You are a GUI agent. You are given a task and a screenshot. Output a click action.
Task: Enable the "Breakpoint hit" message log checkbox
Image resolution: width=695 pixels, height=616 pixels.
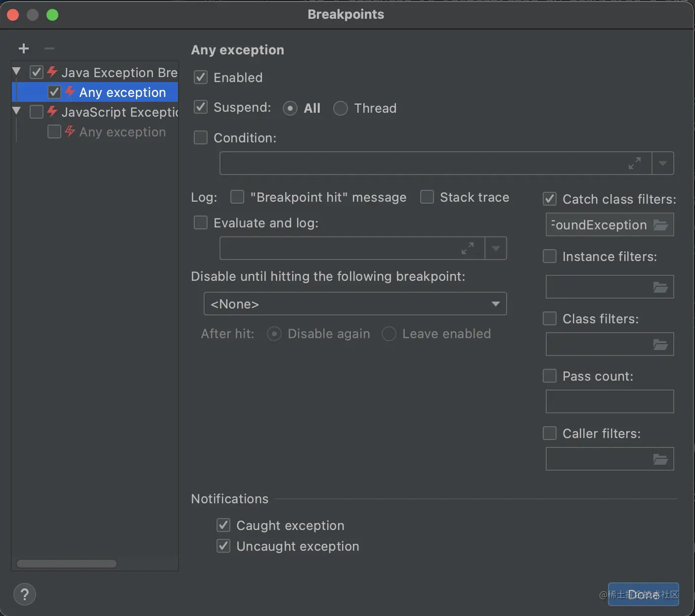(x=237, y=197)
